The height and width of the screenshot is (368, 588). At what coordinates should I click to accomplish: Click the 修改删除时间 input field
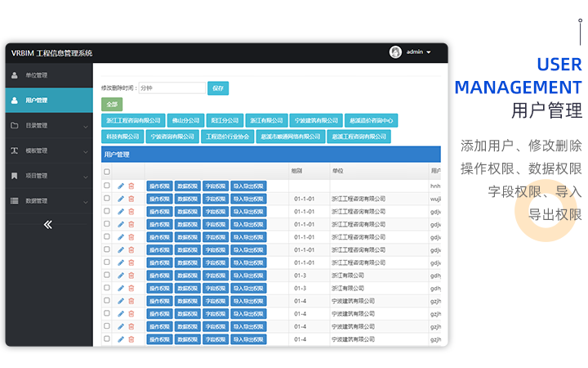click(x=171, y=88)
